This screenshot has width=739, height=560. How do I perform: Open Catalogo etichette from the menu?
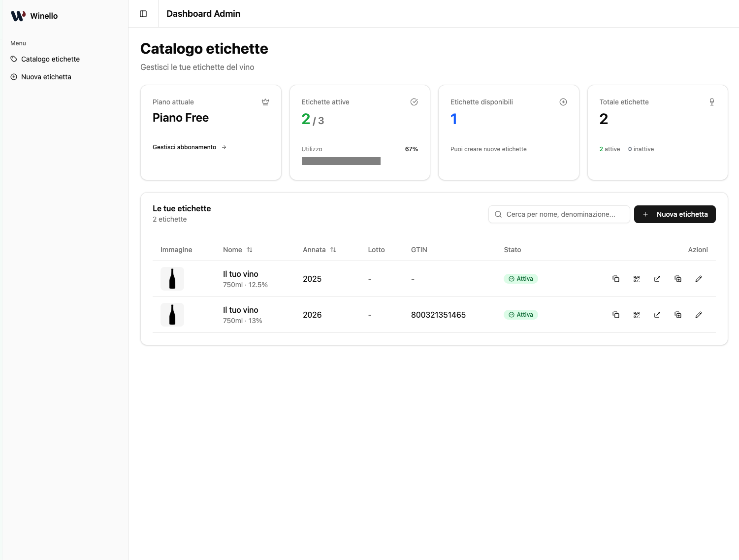tap(50, 59)
